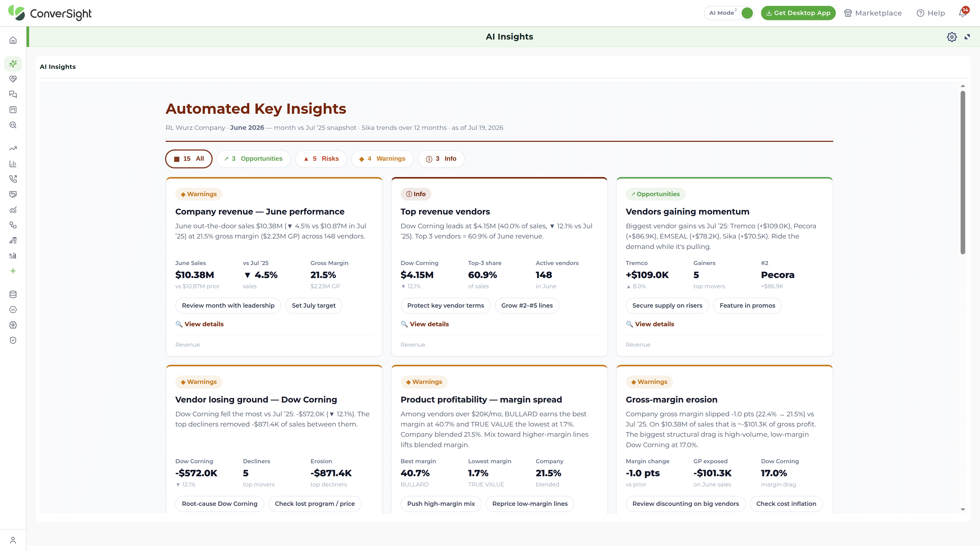Click the scrollbar up arrow
The height and width of the screenshot is (551, 980).
coord(962,86)
